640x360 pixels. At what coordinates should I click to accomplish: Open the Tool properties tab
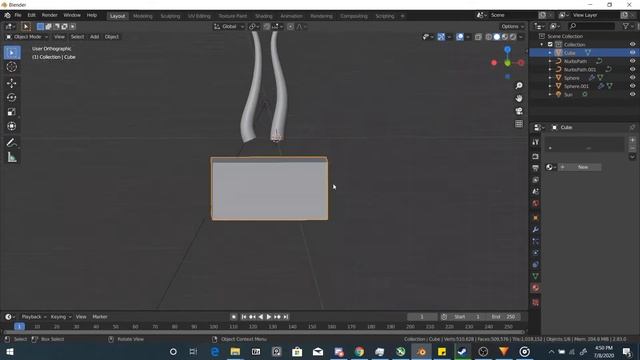[x=536, y=142]
